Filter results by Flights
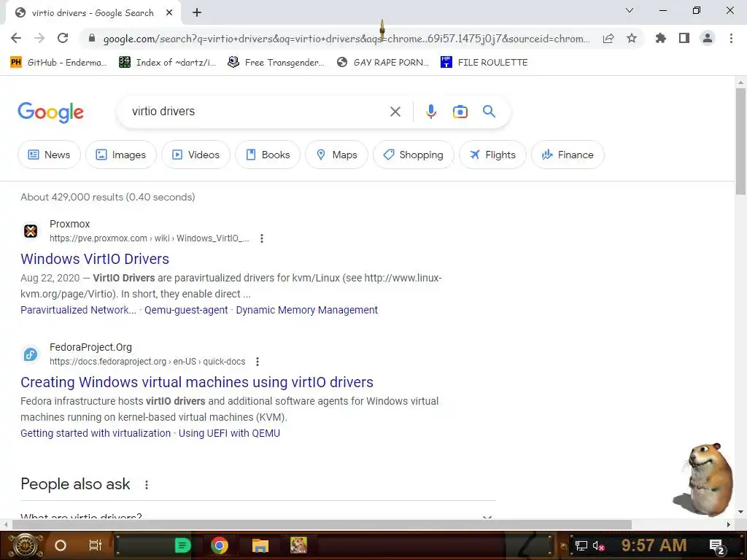This screenshot has height=560, width=747. (x=492, y=155)
